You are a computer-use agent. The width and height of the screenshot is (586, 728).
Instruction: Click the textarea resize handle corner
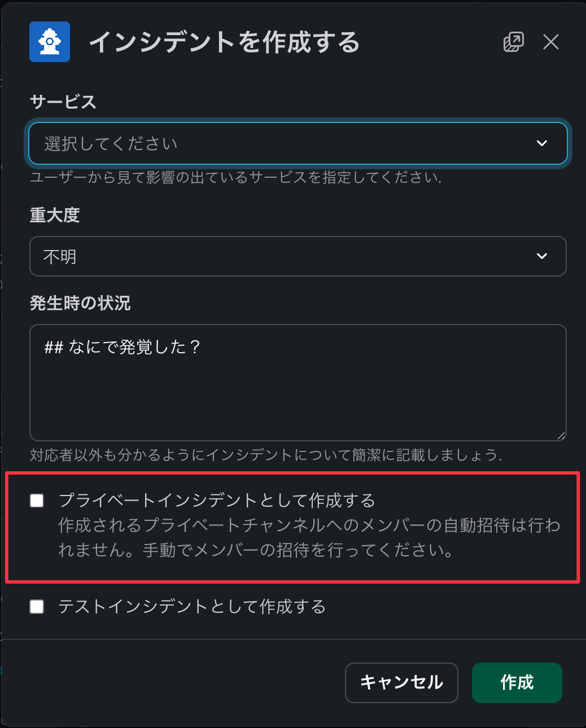coord(561,435)
